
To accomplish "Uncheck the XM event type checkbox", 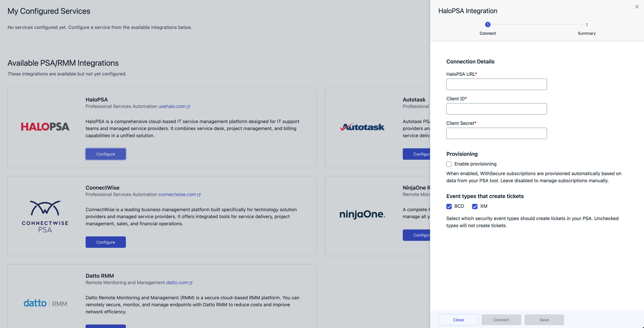I will coord(475,206).
